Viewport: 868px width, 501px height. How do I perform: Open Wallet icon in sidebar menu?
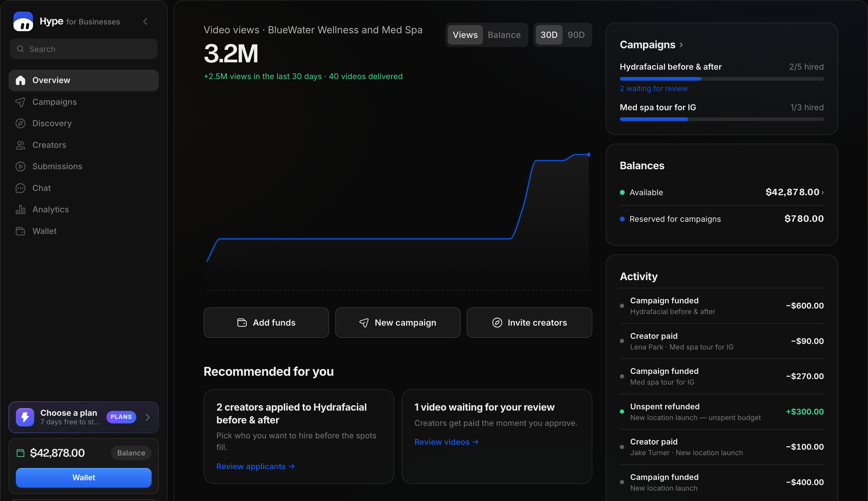[20, 231]
